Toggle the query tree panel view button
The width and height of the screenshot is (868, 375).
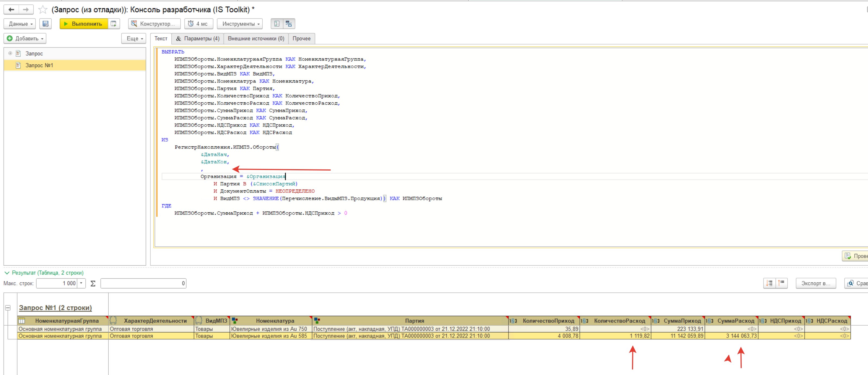coord(277,24)
